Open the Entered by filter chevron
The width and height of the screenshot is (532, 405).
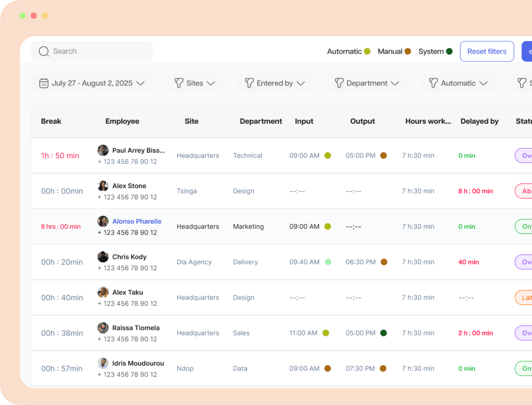pos(301,83)
